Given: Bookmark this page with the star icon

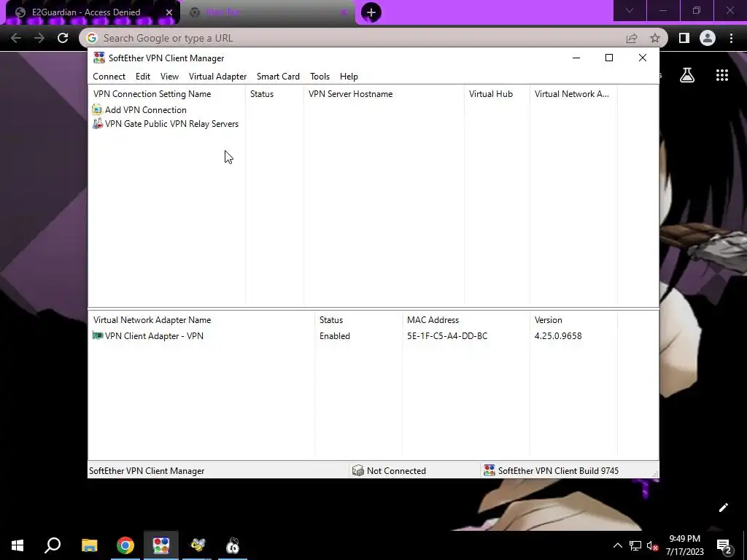Looking at the screenshot, I should pyautogui.click(x=655, y=38).
